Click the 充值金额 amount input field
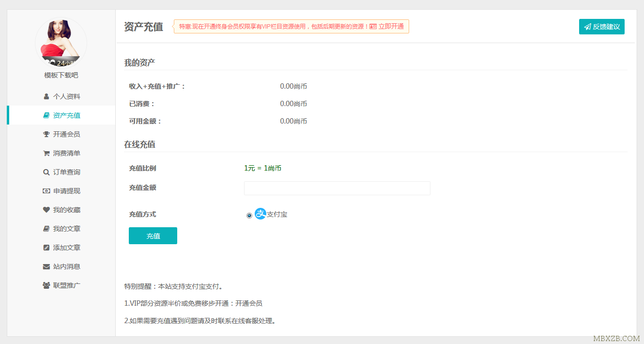Screen dimensions: 644x344 coord(337,188)
